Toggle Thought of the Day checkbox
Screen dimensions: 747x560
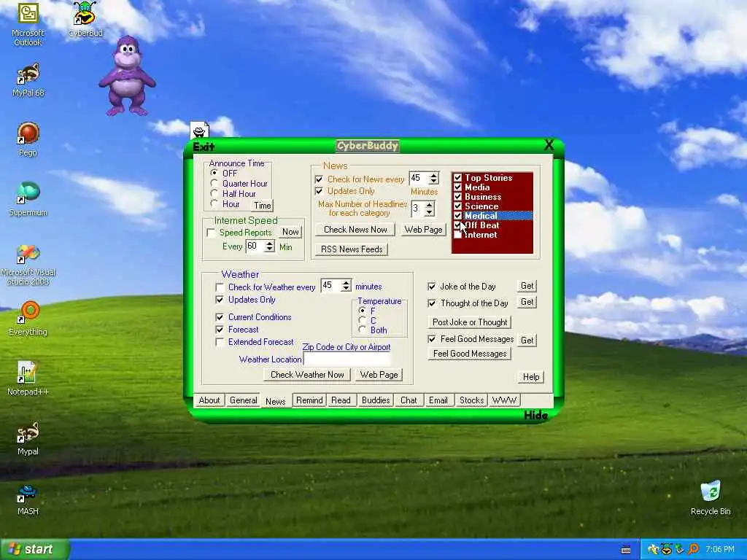(x=432, y=303)
